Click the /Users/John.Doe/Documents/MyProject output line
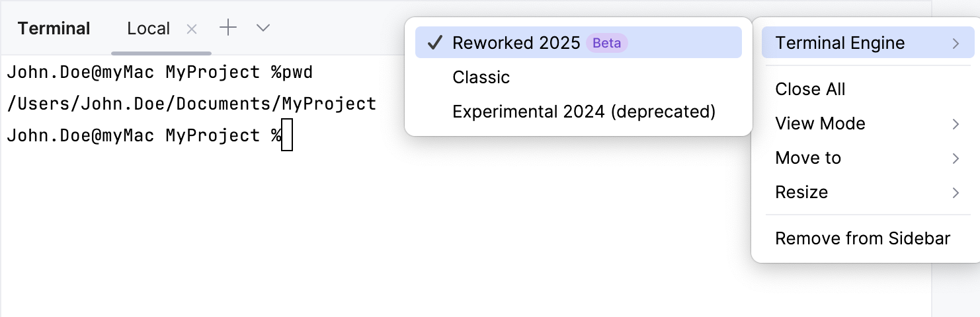Viewport: 980px width, 317px height. 191,104
